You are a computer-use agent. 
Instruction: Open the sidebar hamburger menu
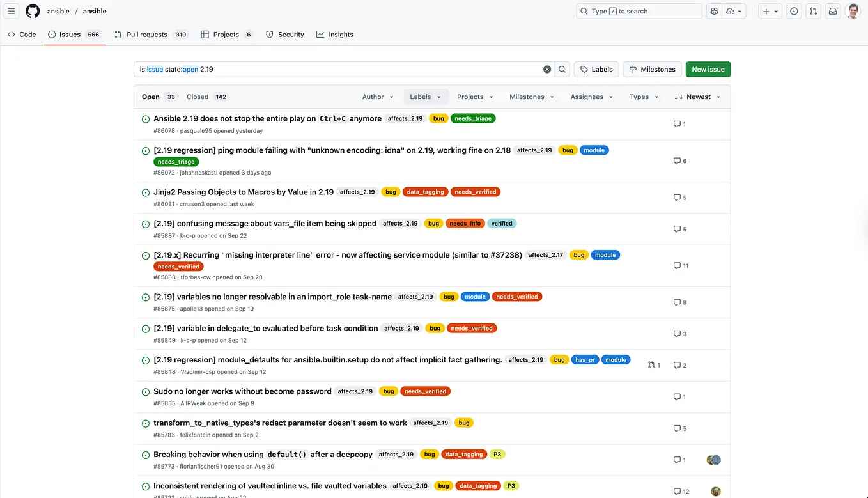11,11
